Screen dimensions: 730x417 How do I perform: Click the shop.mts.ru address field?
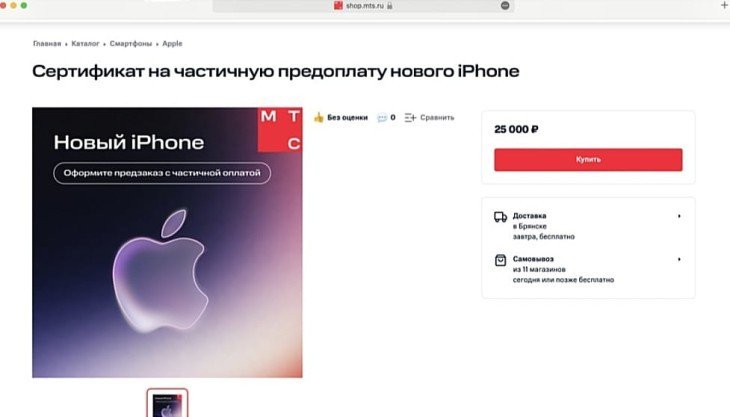363,6
